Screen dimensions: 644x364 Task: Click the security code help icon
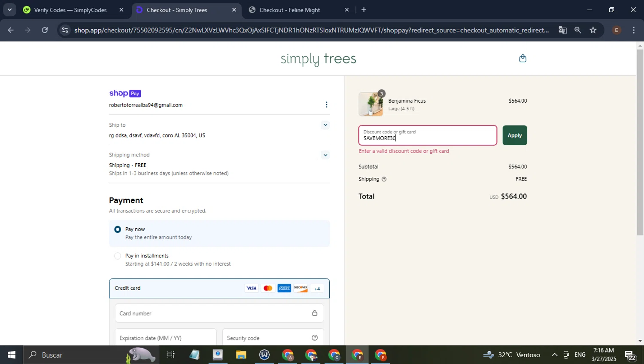click(315, 338)
